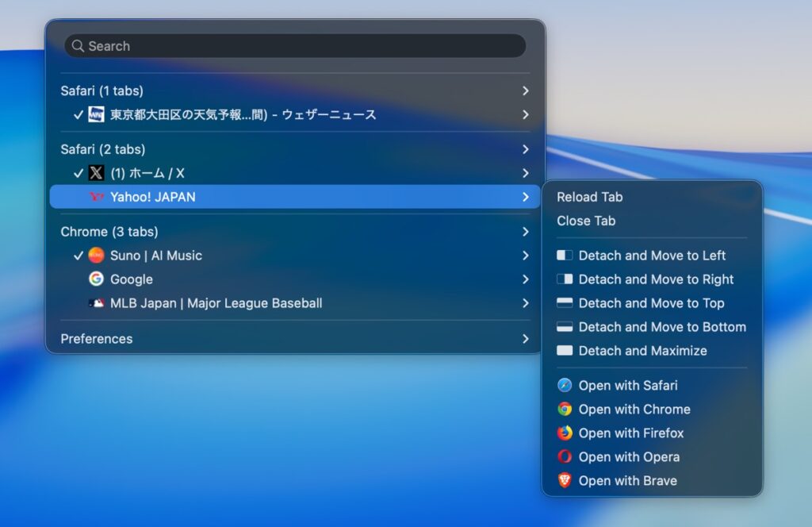The image size is (812, 527).
Task: Click checkmark beside Suno AI Music tab
Action: (78, 256)
